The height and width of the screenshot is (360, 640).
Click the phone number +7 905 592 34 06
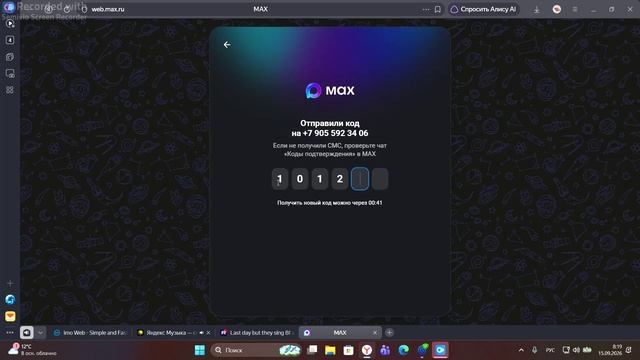tap(336, 133)
